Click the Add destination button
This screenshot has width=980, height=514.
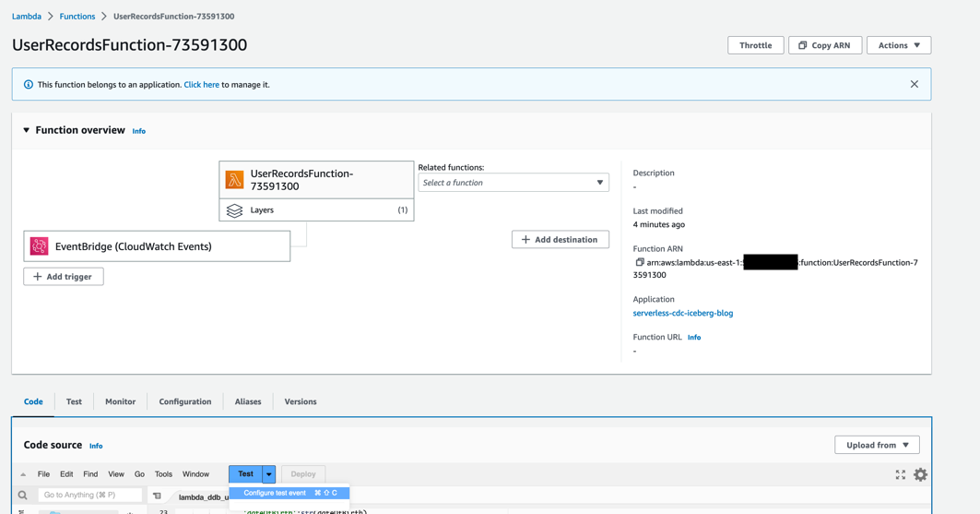[x=560, y=240]
